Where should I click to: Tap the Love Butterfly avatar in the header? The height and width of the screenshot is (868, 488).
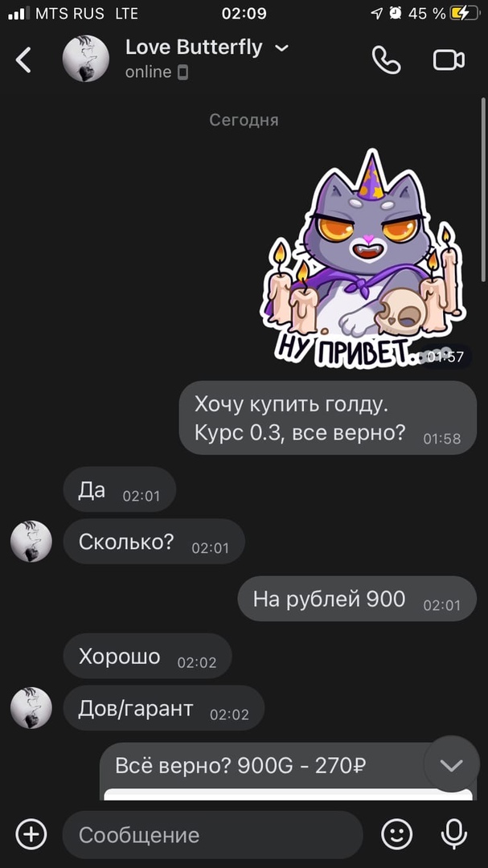(86, 59)
